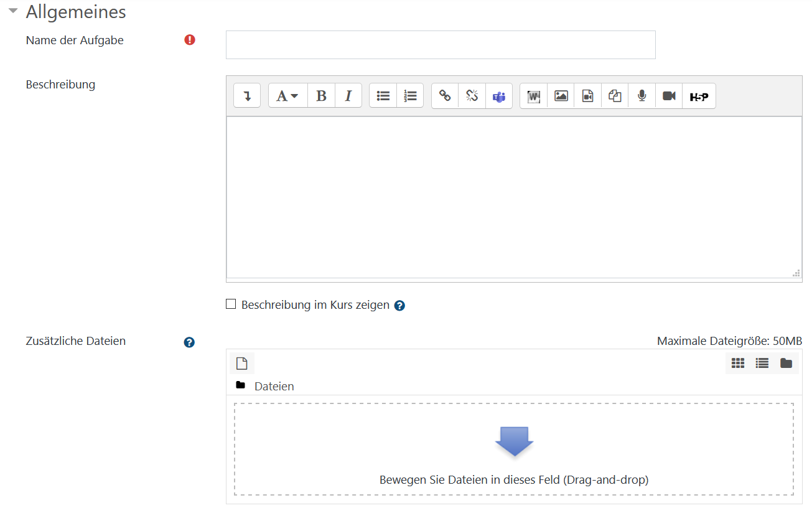This screenshot has width=812, height=513.
Task: Toggle bold formatting in the editor
Action: coord(321,96)
